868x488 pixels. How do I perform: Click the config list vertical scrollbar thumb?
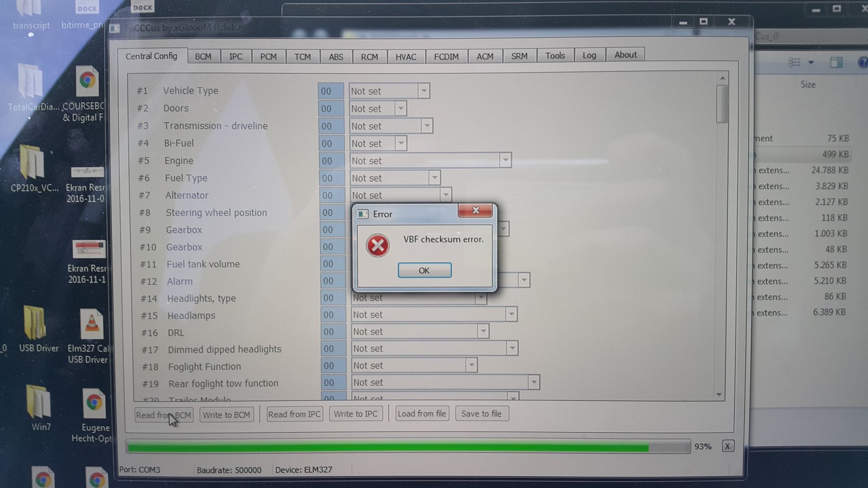pos(722,104)
